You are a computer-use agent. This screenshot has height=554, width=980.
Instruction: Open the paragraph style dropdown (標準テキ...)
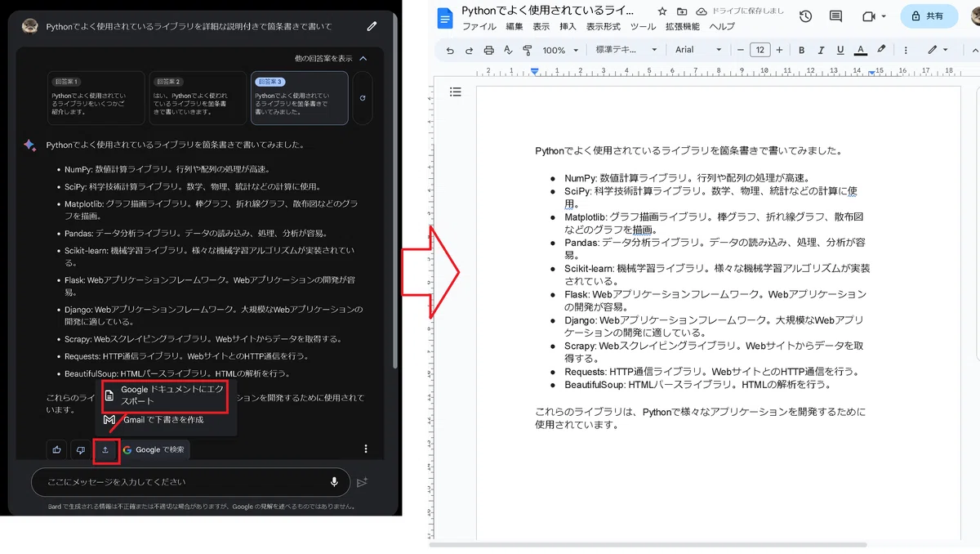point(626,50)
